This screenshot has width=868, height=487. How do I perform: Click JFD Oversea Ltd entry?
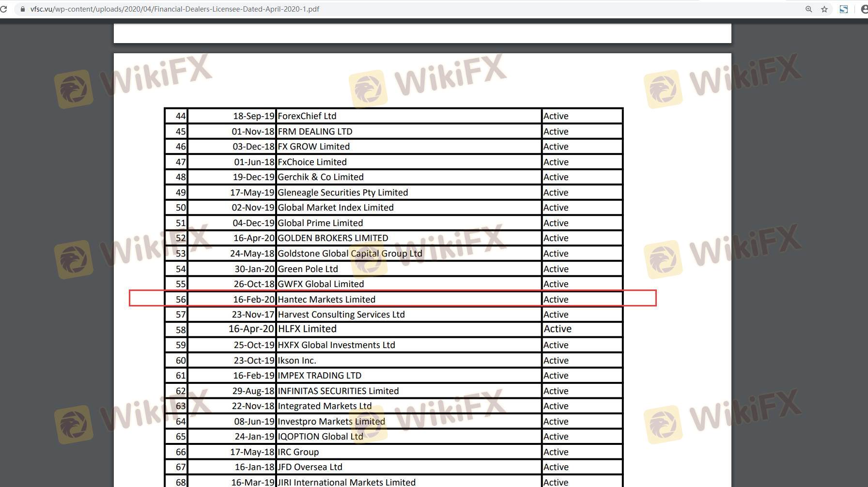coord(310,467)
